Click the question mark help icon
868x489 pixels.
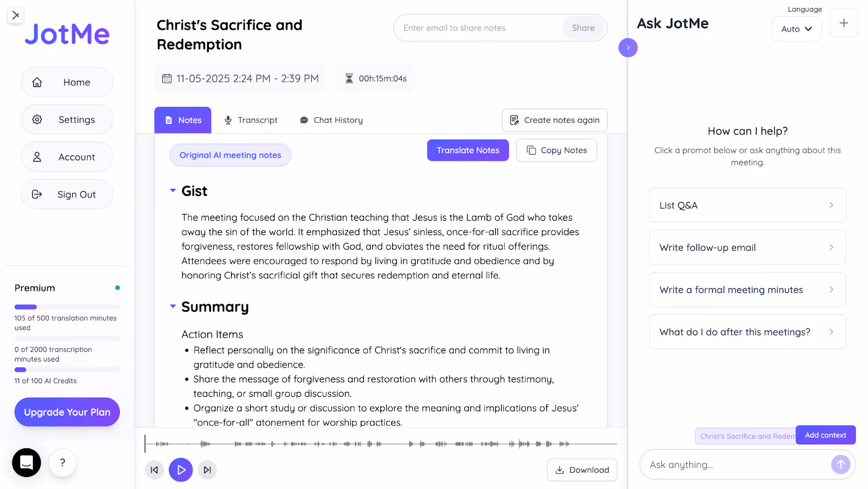pos(62,462)
